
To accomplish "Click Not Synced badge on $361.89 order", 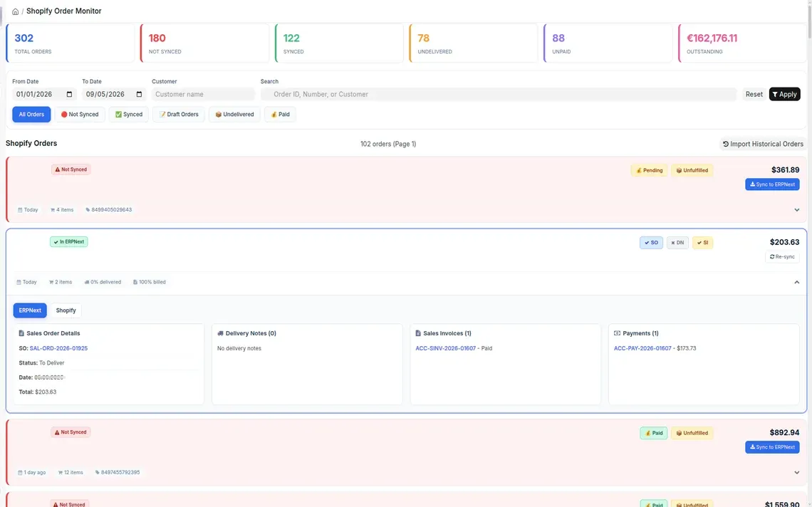I will 71,169.
